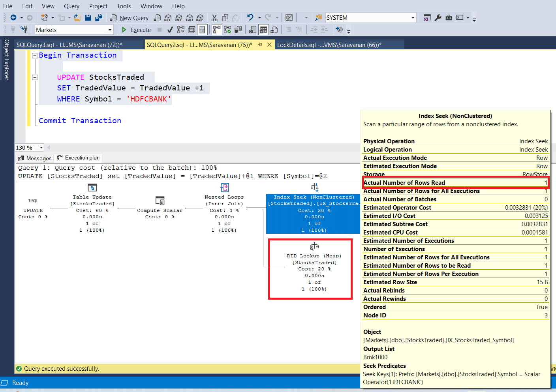This screenshot has width=556, height=392.
Task: Toggle Results to Grid mode
Action: click(263, 30)
